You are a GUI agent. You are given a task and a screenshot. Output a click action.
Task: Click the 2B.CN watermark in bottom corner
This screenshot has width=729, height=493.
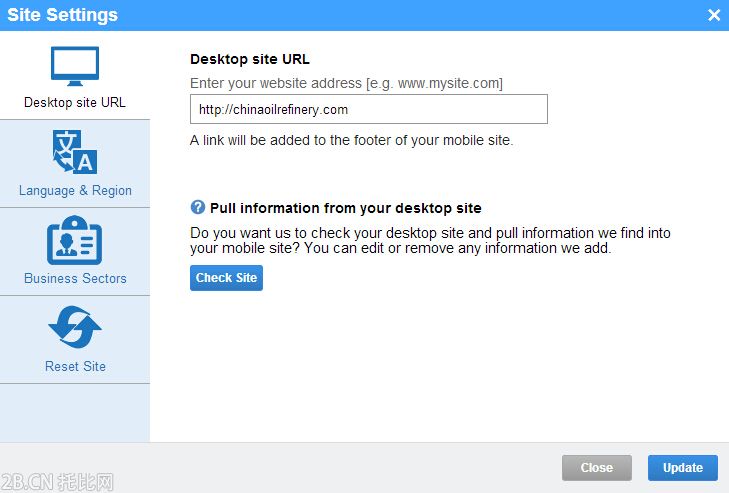(58, 482)
